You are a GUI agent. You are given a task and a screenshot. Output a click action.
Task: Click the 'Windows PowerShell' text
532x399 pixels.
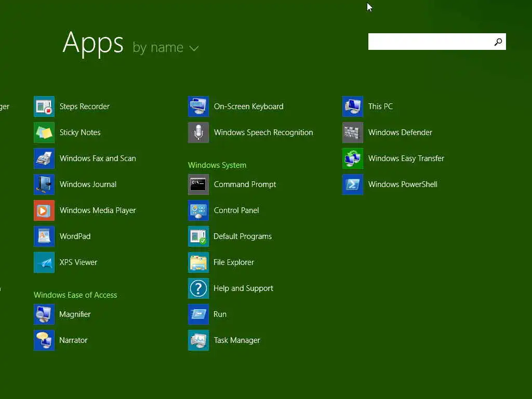click(403, 184)
